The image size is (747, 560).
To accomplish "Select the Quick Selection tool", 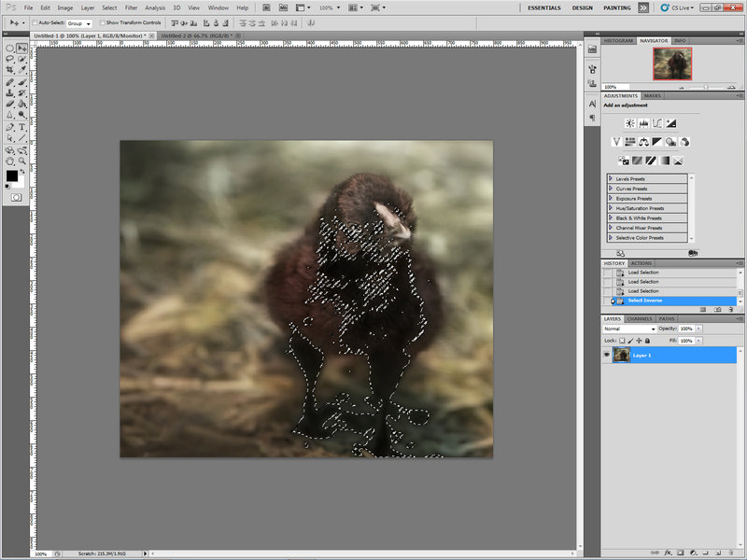I will pyautogui.click(x=21, y=59).
